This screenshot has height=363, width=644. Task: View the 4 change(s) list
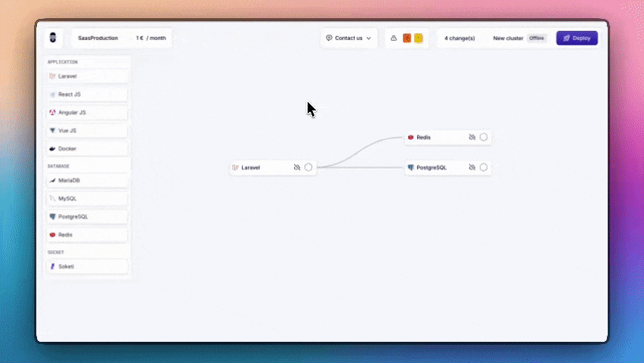click(x=460, y=38)
